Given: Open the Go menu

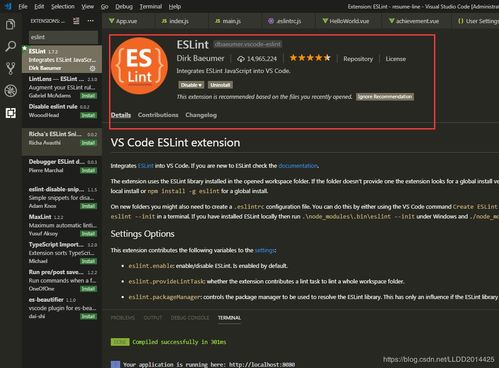Looking at the screenshot, I should [x=105, y=6].
